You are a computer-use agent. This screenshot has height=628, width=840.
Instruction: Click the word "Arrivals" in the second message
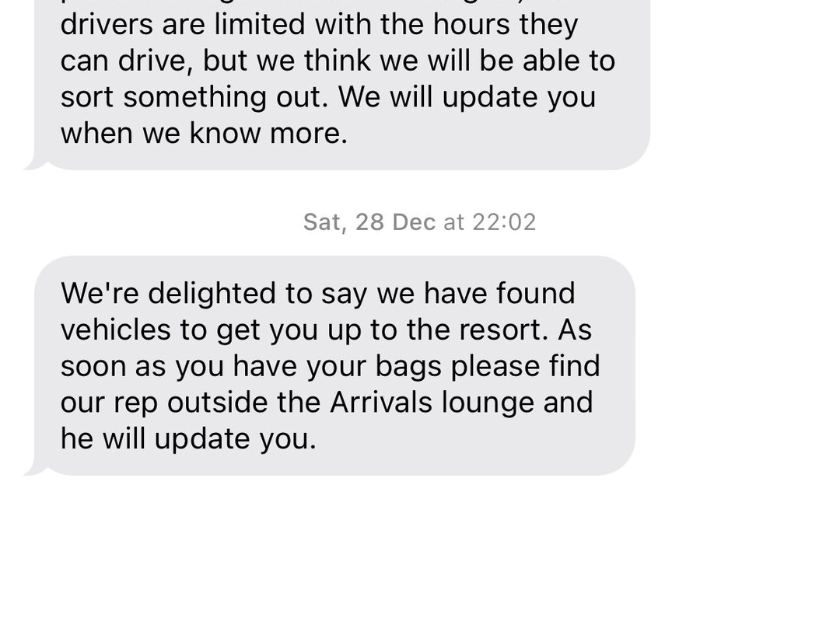pyautogui.click(x=381, y=402)
